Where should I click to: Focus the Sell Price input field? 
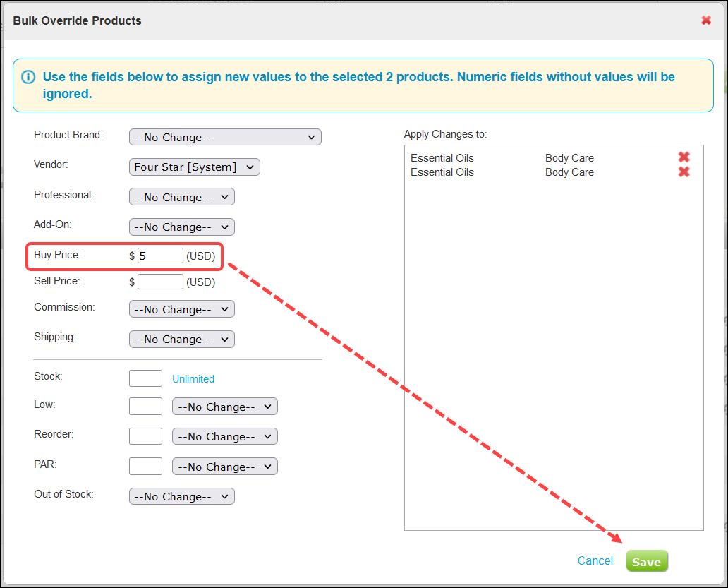pyautogui.click(x=160, y=282)
